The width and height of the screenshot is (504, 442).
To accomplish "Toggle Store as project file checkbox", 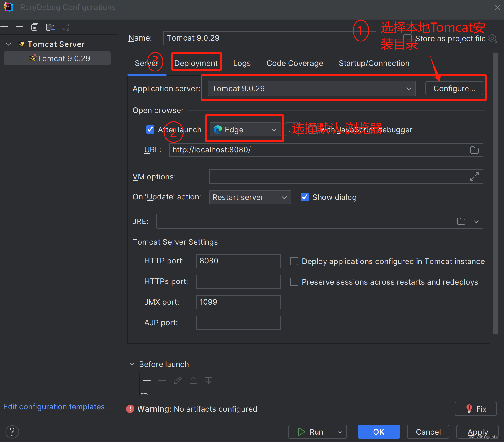I will [x=408, y=38].
